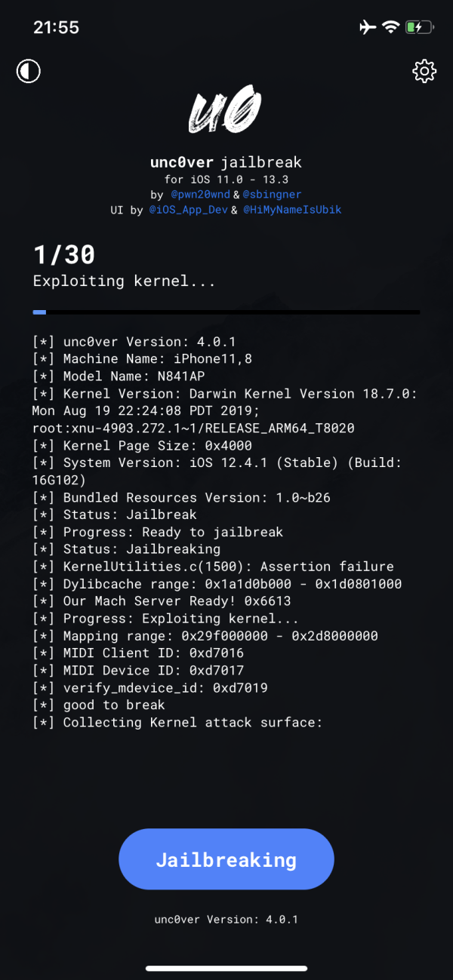The height and width of the screenshot is (980, 453).
Task: Toggle the dark mode contrast icon
Action: (29, 72)
